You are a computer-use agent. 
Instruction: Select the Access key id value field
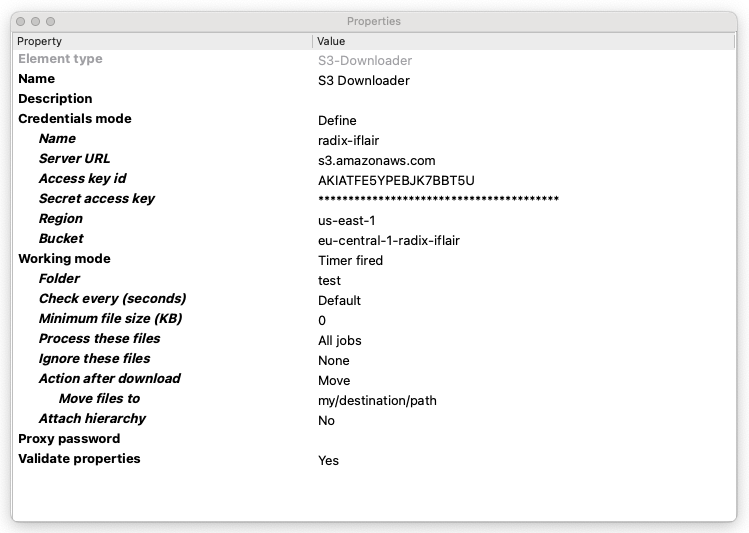pos(396,181)
